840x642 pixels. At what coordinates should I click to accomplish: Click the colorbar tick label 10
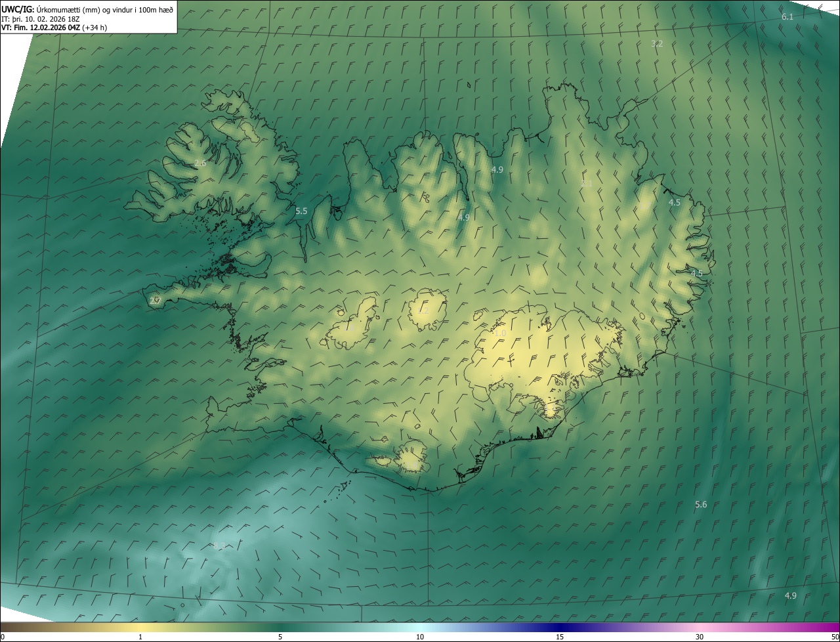pos(420,637)
